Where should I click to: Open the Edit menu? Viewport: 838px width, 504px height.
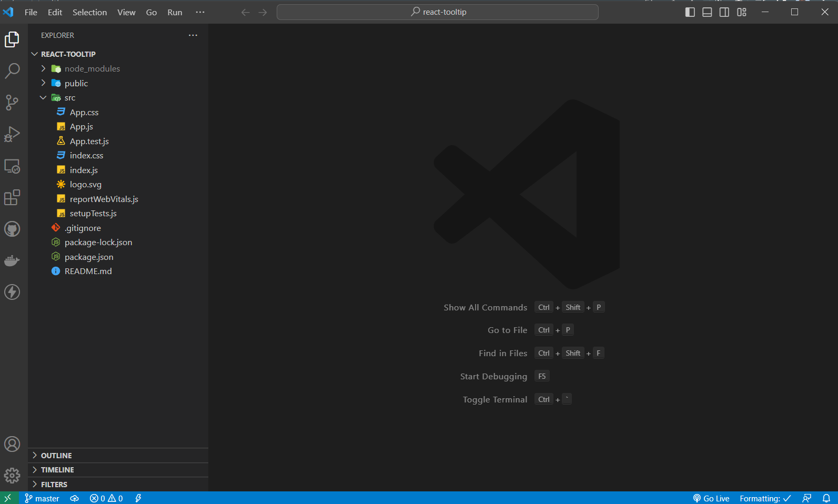point(55,12)
